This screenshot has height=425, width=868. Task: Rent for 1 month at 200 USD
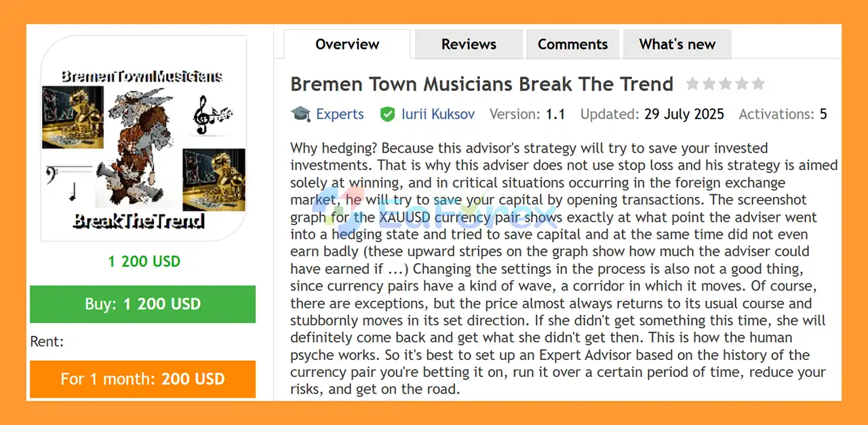click(x=142, y=379)
